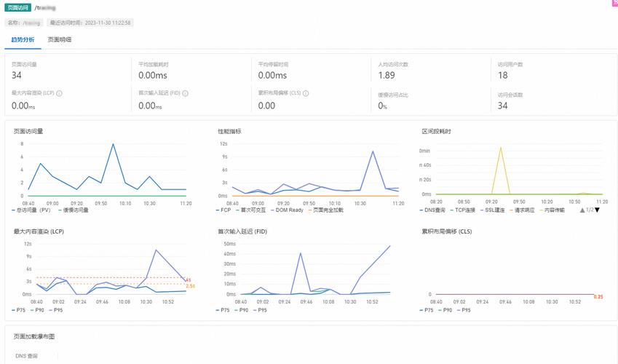Click the 名称 tag label
The image size is (618, 364).
[x=24, y=23]
